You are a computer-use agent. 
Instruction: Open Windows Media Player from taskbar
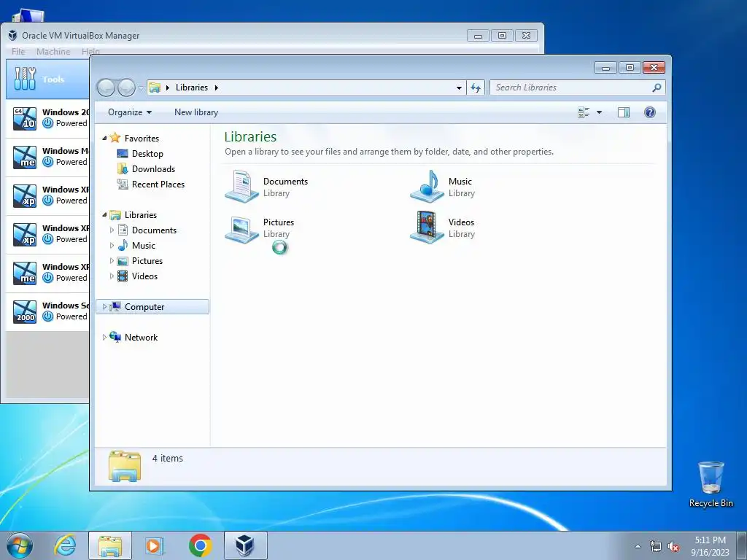pos(155,545)
